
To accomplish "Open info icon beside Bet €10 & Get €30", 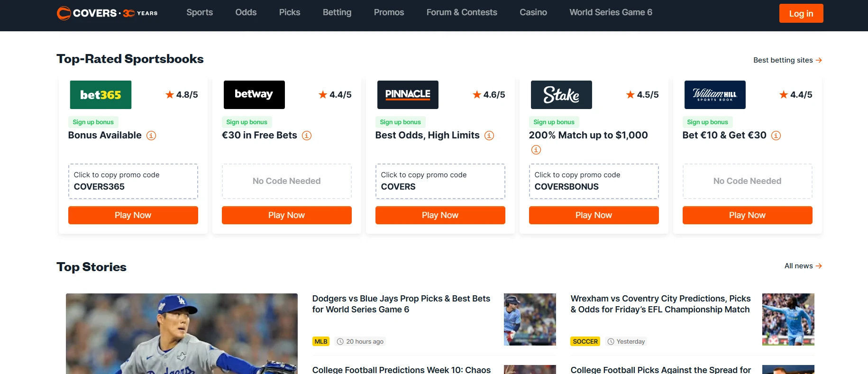I will [x=776, y=136].
